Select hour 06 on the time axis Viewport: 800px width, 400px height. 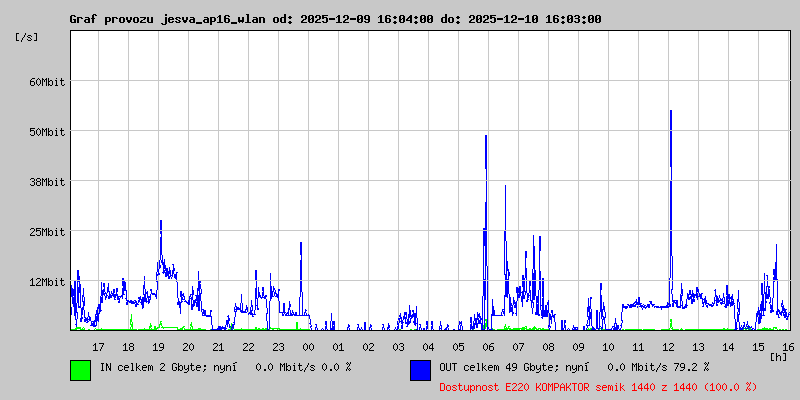488,346
